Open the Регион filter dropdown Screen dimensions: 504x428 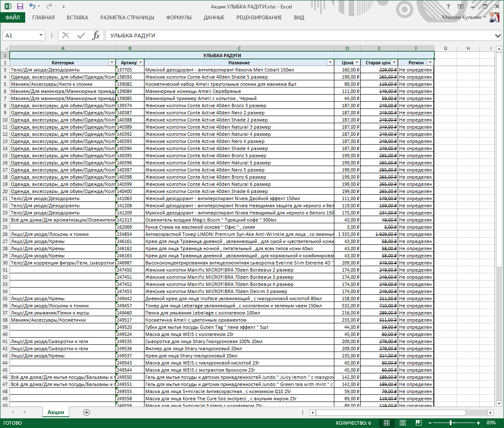[430, 63]
